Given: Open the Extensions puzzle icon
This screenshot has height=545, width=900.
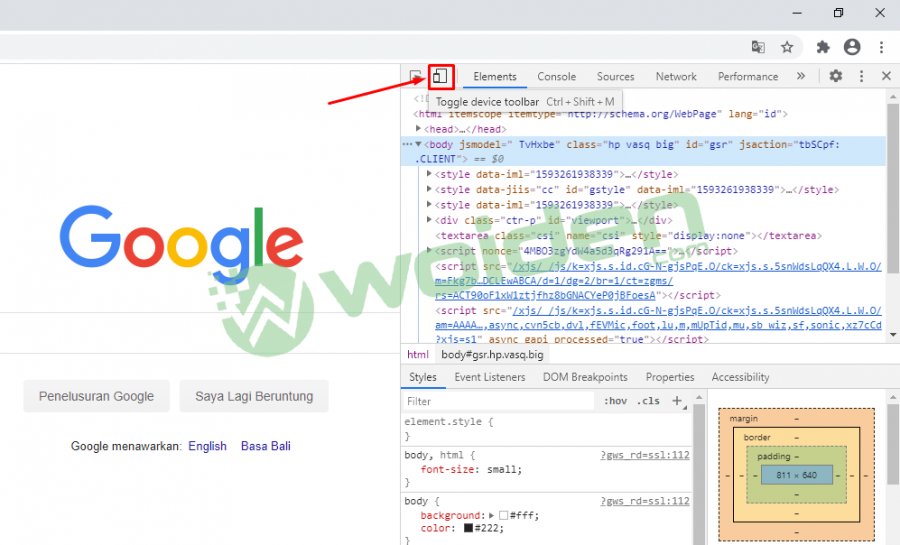Looking at the screenshot, I should 823,47.
